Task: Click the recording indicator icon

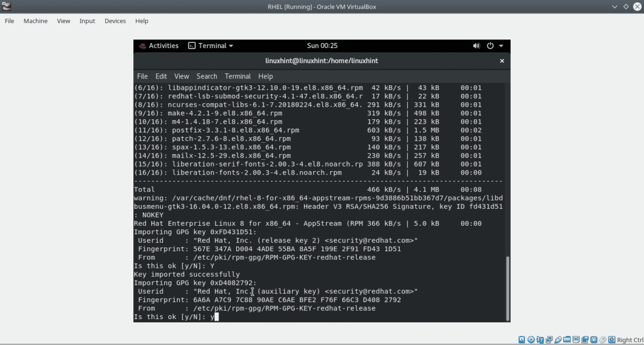Action: (585, 339)
